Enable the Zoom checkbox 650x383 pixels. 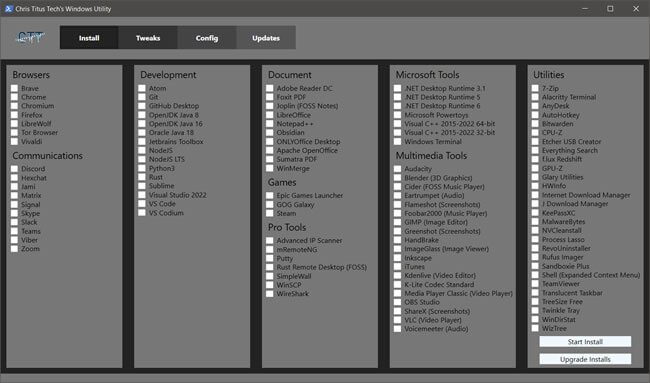15,249
